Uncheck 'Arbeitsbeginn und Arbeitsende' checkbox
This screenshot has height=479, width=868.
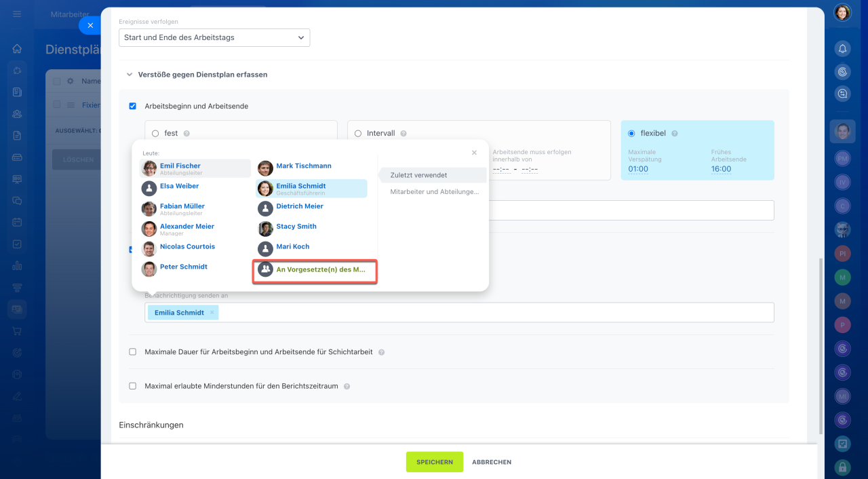point(133,107)
